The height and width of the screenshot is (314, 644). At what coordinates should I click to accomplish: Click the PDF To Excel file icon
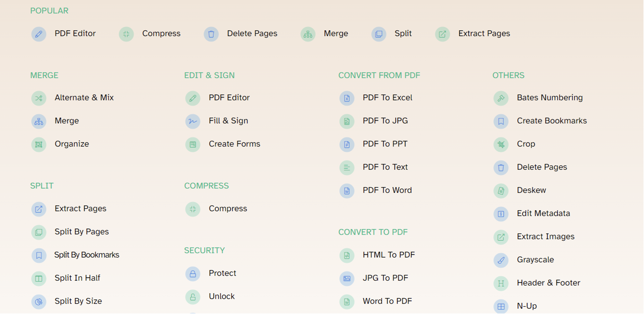tap(347, 98)
